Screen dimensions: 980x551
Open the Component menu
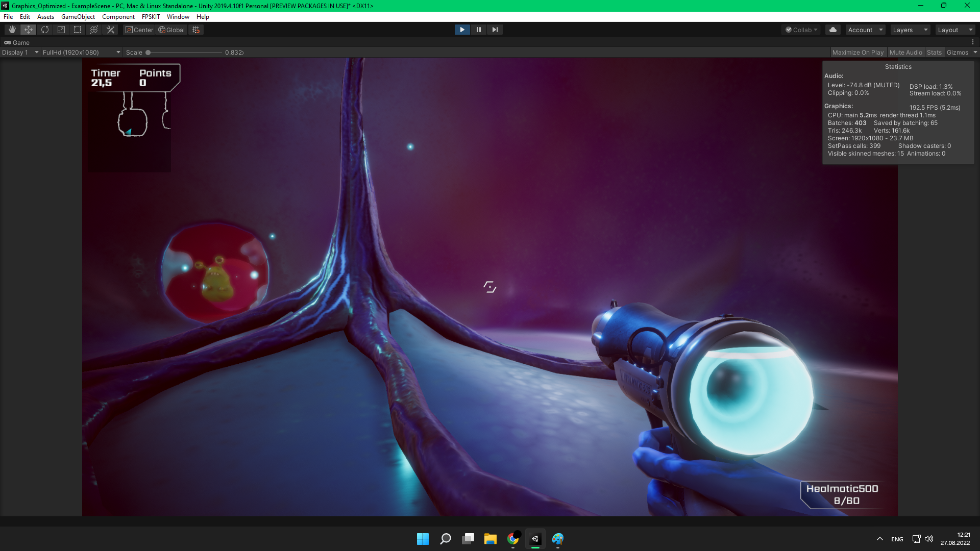pos(118,16)
